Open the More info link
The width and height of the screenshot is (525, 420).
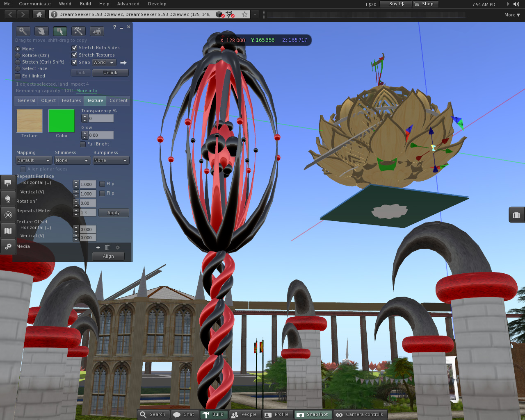(x=87, y=91)
